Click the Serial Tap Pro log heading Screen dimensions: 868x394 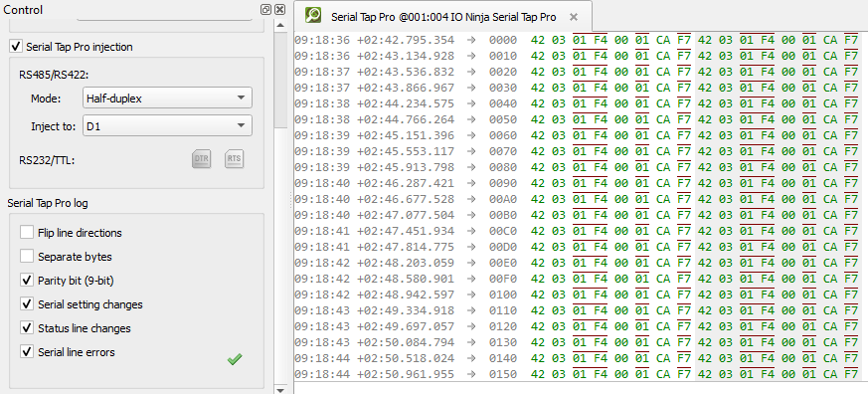click(48, 203)
